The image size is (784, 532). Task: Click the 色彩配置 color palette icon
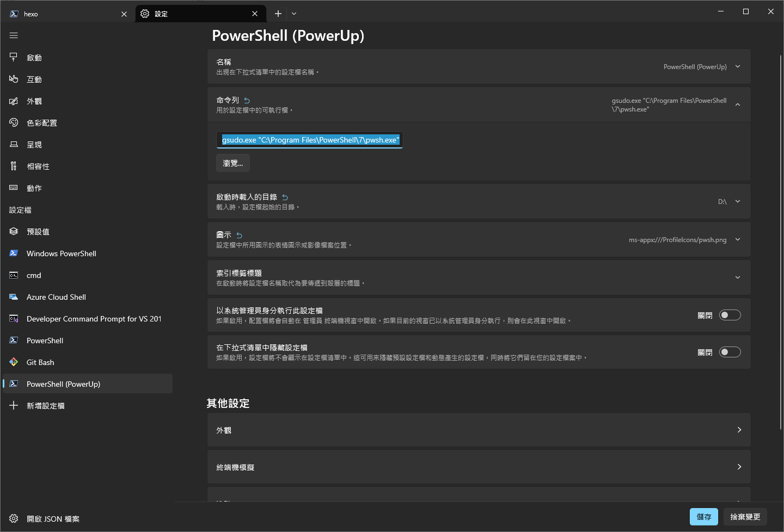(14, 122)
